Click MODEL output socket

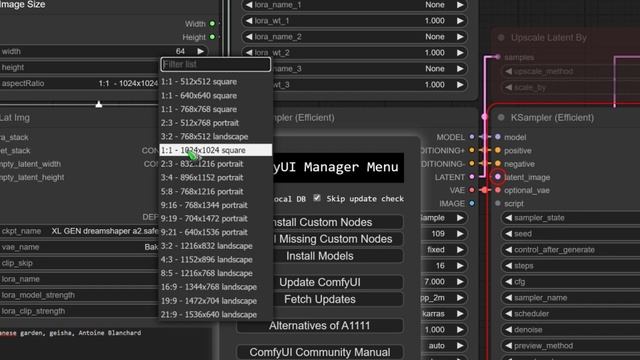coord(472,137)
